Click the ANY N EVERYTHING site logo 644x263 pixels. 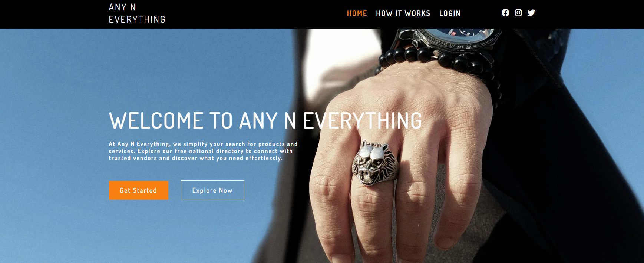137,13
